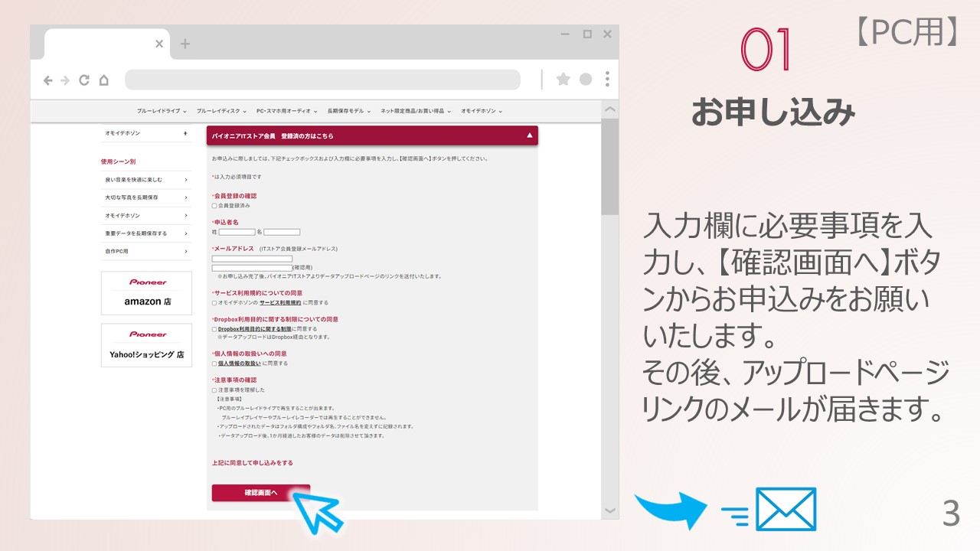Open the 個人情報の取扱い link

(239, 364)
